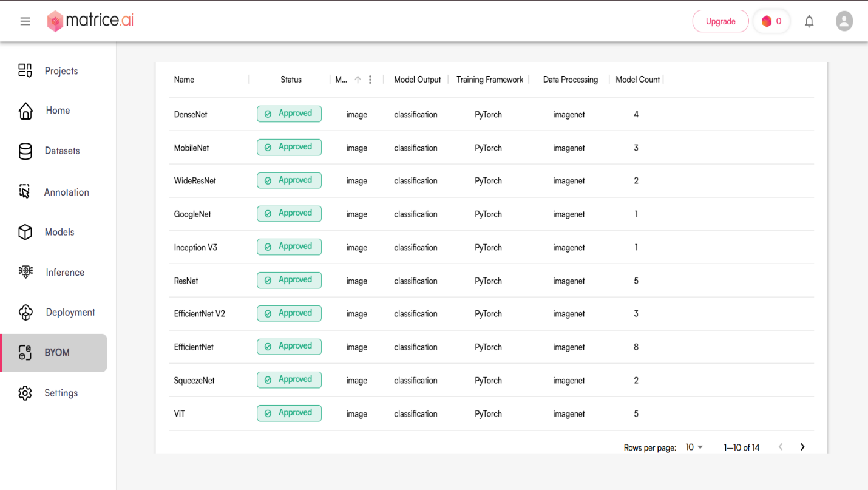Viewport: 868px width, 490px height.
Task: Click the Projects sidebar icon
Action: point(25,70)
